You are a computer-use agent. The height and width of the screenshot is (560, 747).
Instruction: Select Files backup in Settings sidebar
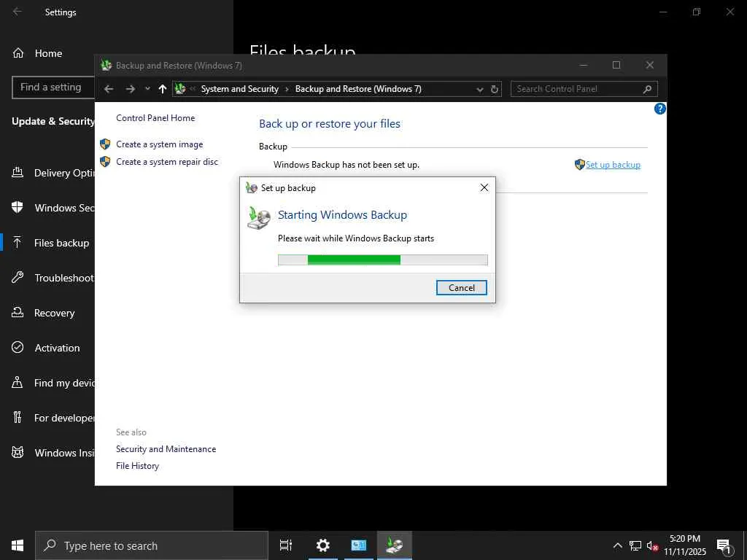(x=50, y=243)
